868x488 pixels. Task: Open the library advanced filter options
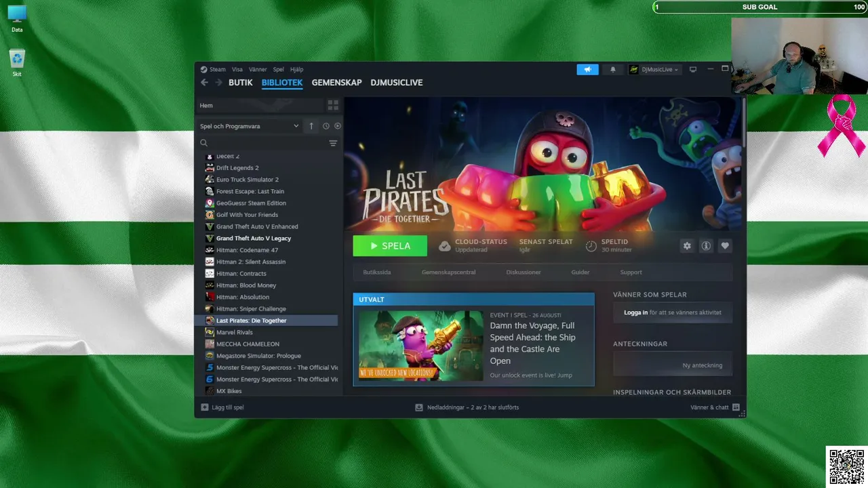pos(333,143)
